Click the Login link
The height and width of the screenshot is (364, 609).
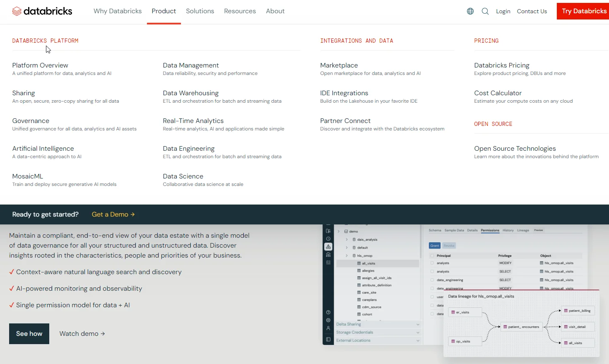pos(503,11)
